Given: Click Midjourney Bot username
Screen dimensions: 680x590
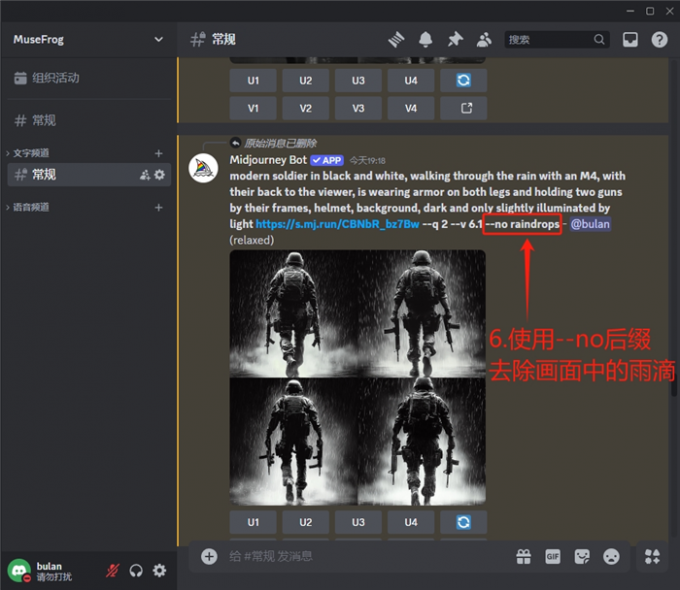Looking at the screenshot, I should (268, 160).
